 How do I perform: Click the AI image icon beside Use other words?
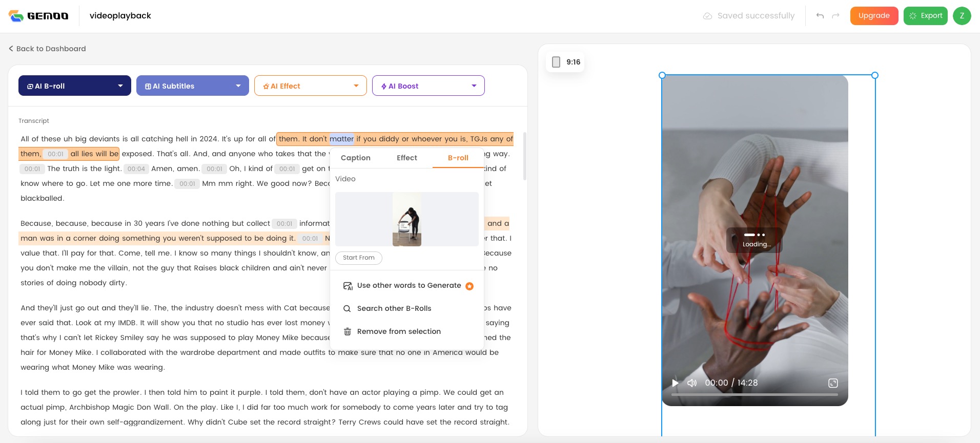(348, 286)
